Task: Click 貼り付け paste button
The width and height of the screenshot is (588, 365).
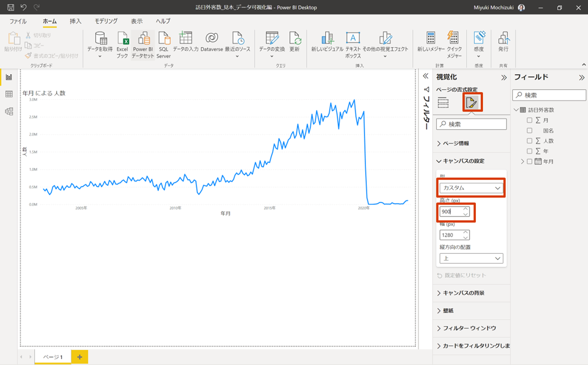Action: point(13,43)
